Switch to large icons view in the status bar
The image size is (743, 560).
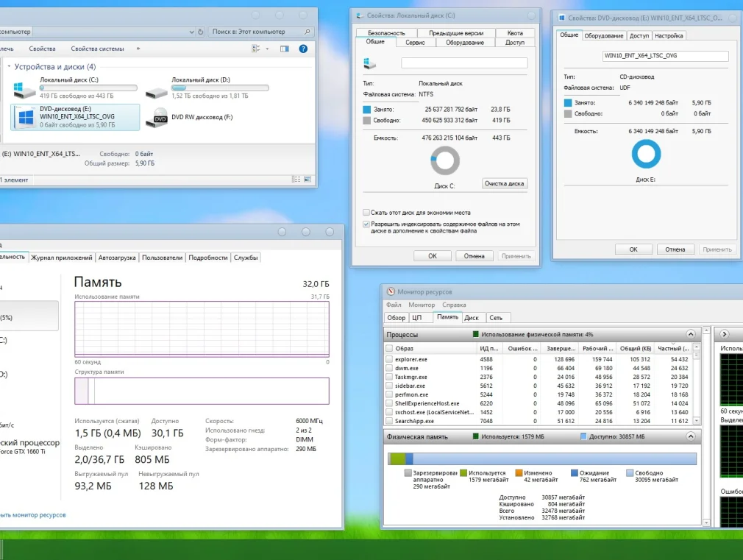coord(307,178)
